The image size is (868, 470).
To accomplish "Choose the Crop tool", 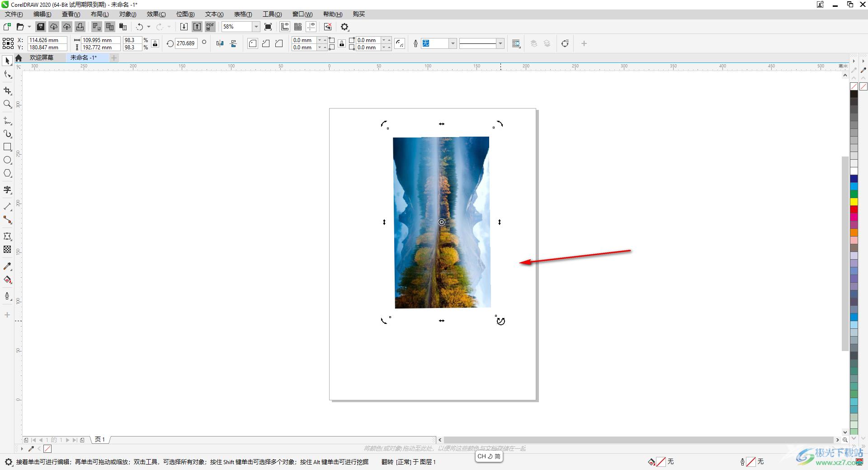I will click(x=7, y=91).
